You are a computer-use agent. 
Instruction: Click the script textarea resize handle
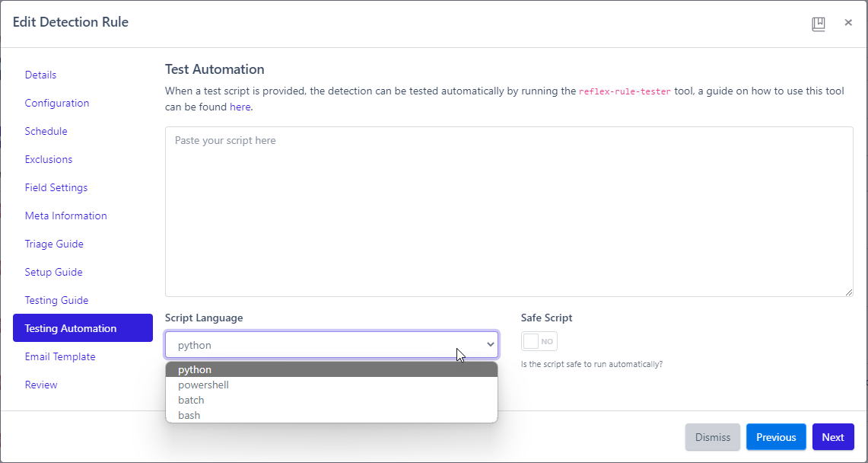pos(849,292)
